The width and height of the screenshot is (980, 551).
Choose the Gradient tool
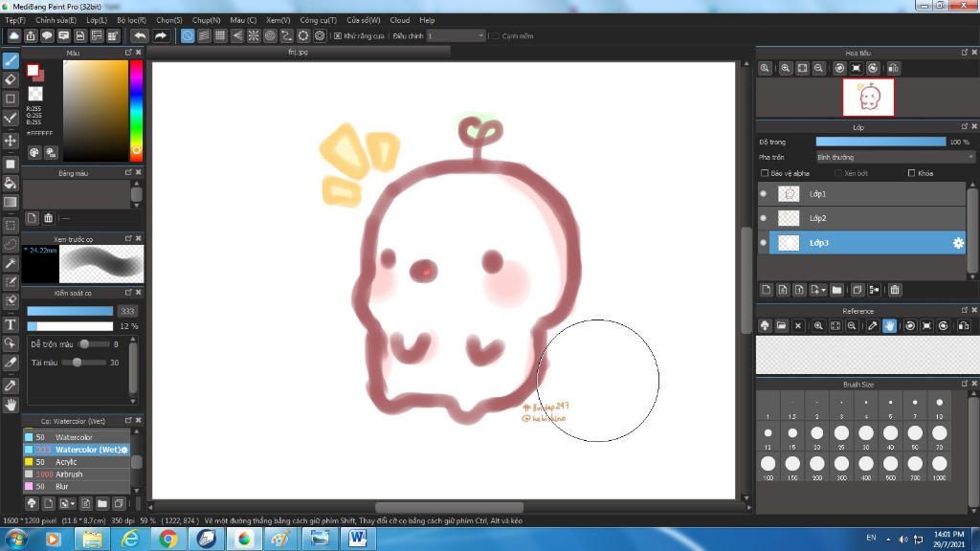point(11,202)
